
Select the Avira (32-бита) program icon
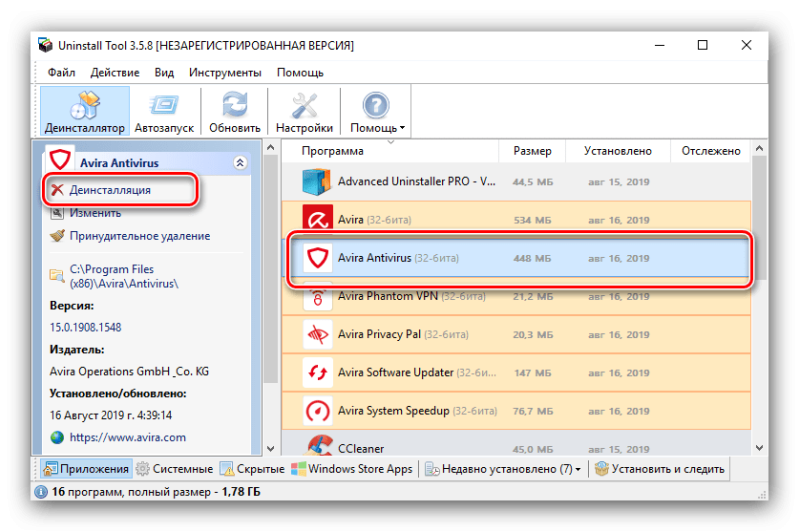point(317,220)
